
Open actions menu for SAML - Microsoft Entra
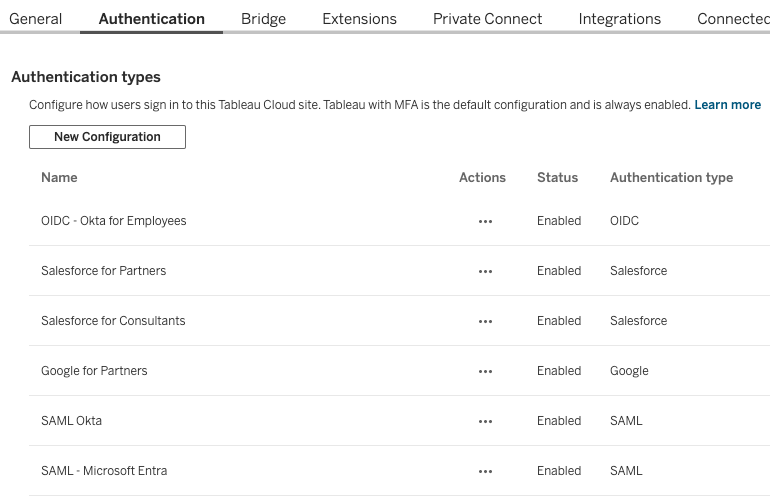[485, 471]
